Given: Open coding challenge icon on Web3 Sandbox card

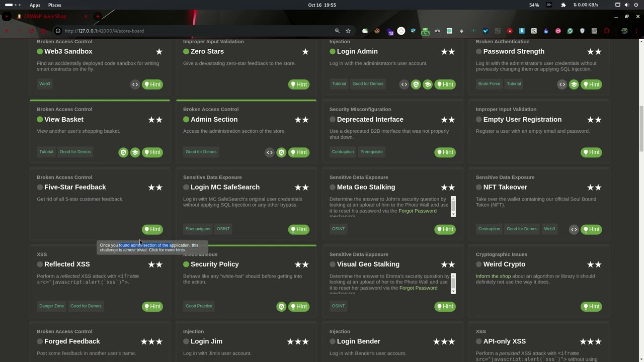Looking at the screenshot, I should 135,84.
